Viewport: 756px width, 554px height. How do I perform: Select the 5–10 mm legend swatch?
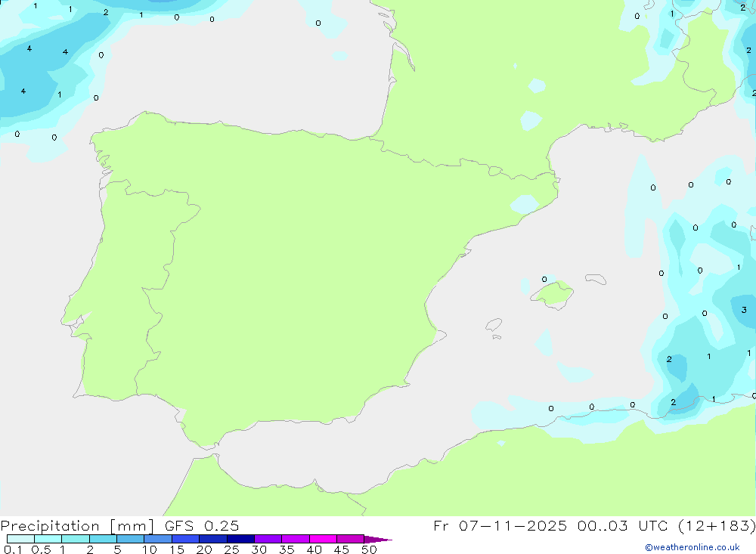[131, 539]
